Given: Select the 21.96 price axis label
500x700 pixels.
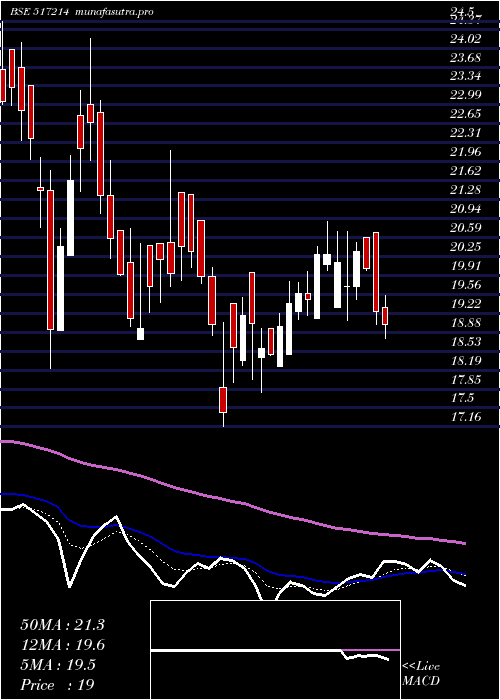Looking at the screenshot, I should click(x=466, y=152).
